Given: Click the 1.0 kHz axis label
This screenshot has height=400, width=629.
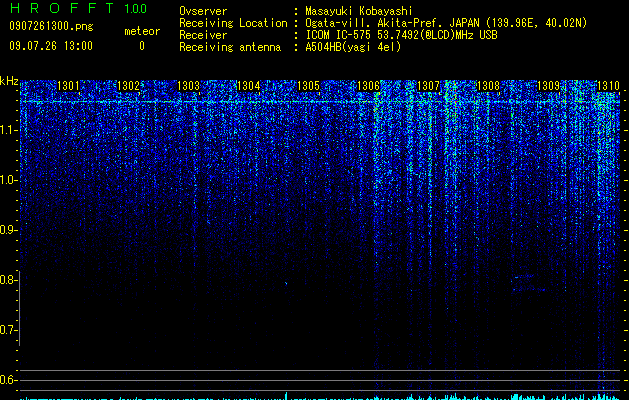Looking at the screenshot, I should (8, 180).
